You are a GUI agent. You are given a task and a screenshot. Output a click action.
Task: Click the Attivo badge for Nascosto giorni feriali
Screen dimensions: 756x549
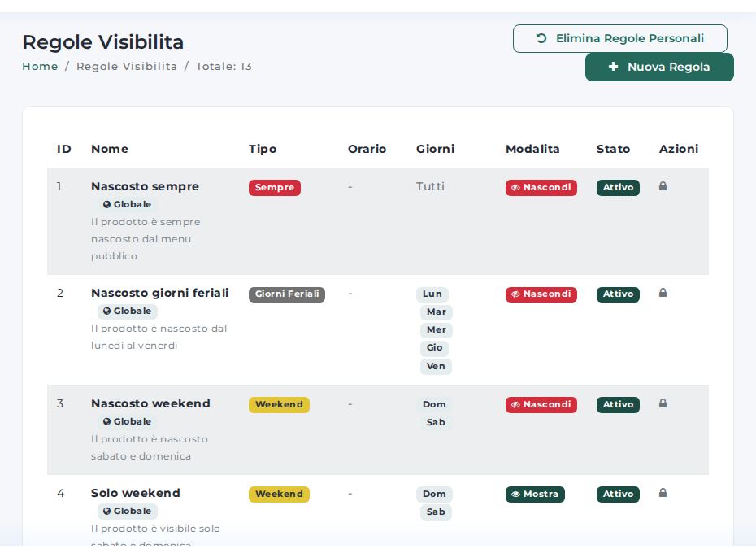(618, 294)
